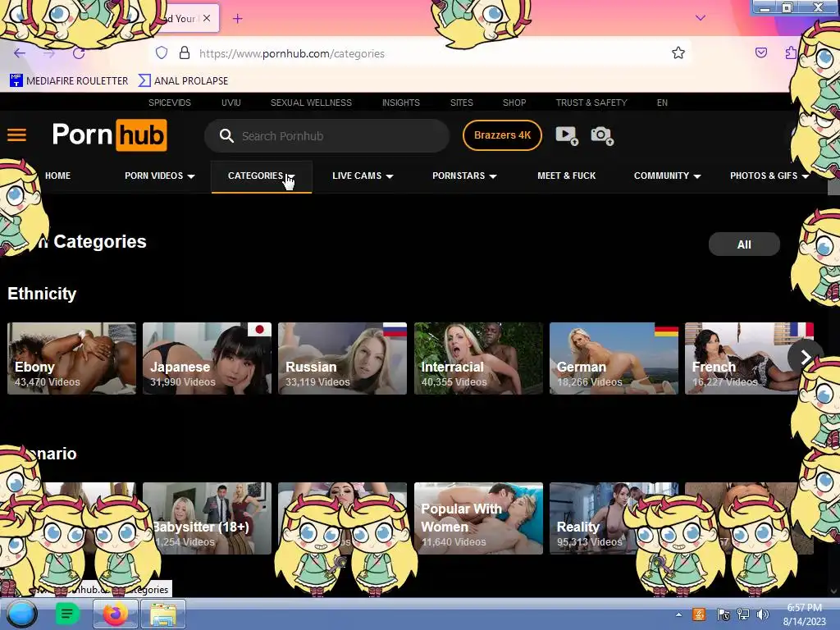This screenshot has height=630, width=840.
Task: Open the Popular With Women category card
Action: pyautogui.click(x=478, y=518)
